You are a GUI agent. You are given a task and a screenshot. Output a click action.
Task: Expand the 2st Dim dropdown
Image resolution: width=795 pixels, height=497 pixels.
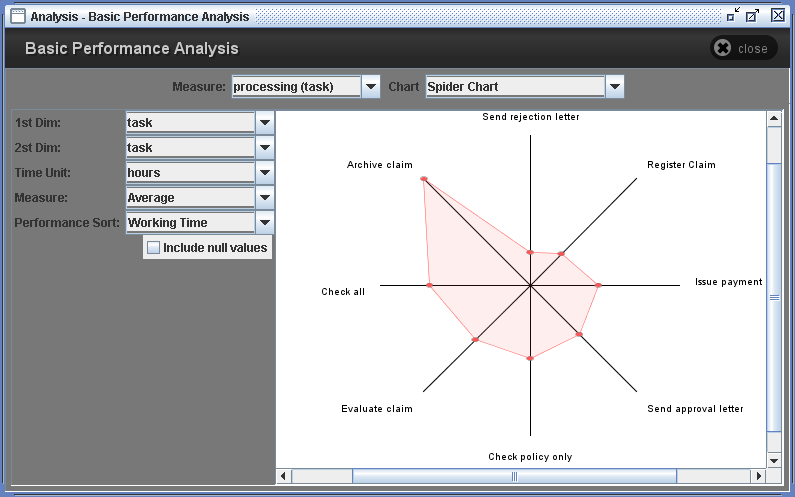[265, 148]
